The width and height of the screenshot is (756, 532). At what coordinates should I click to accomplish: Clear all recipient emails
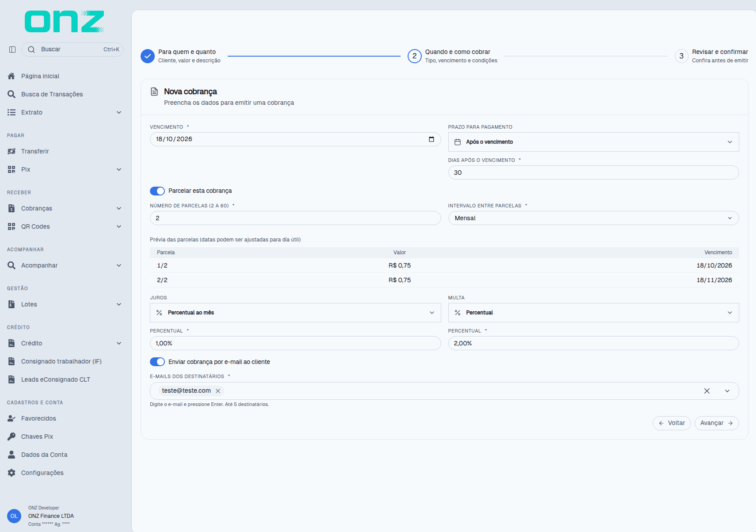pyautogui.click(x=707, y=391)
